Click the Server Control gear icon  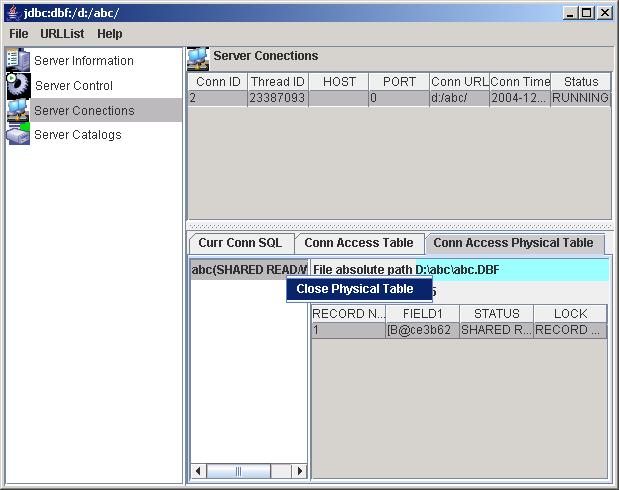click(19, 86)
